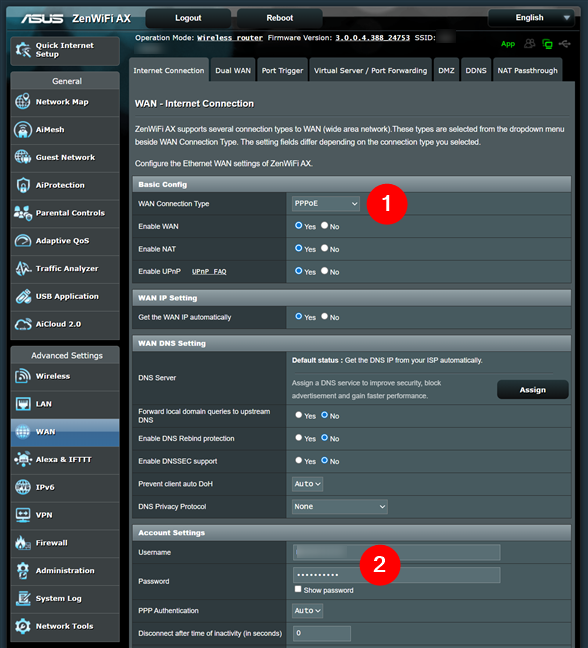Image resolution: width=588 pixels, height=648 pixels.
Task: Set Forward local domain queries to No
Action: point(325,415)
